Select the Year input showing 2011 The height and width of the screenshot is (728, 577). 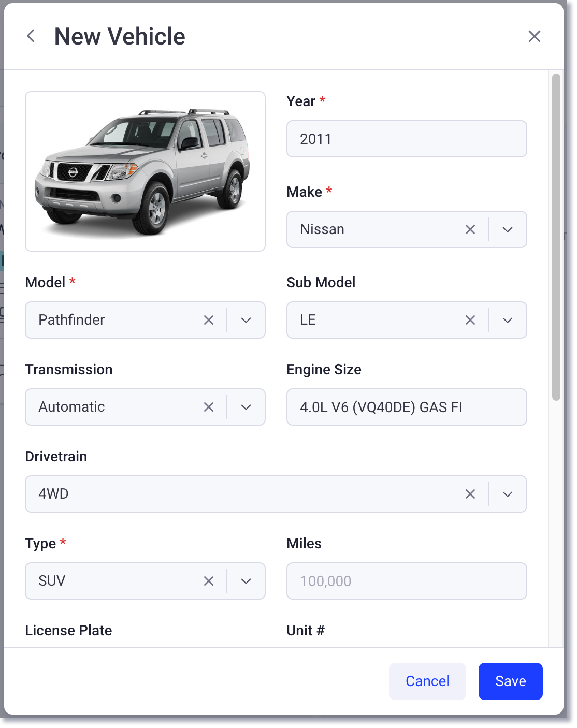coord(407,139)
